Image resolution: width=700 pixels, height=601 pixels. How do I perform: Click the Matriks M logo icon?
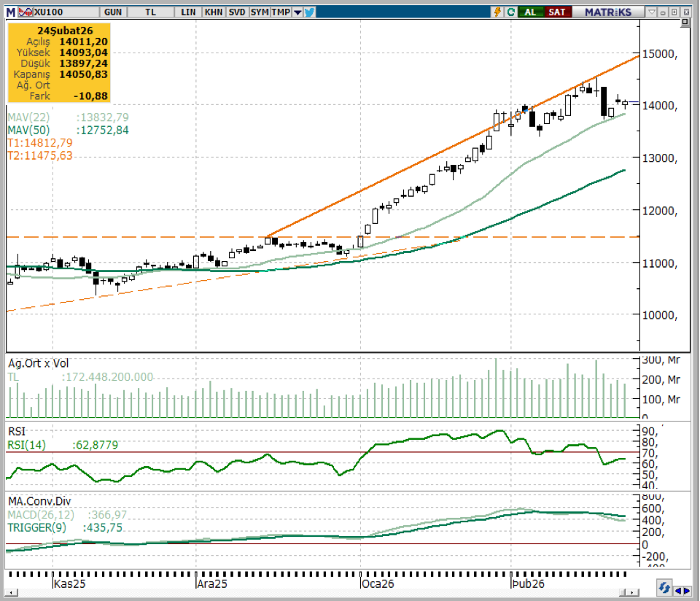click(x=10, y=12)
